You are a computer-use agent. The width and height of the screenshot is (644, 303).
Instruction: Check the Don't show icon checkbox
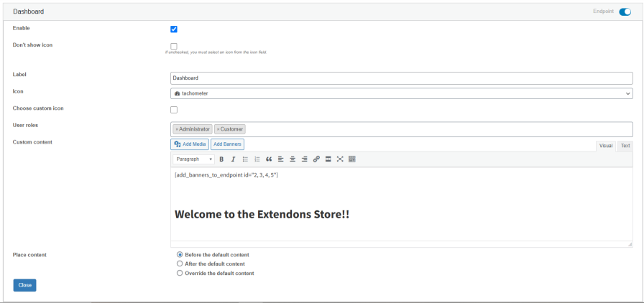click(x=174, y=47)
